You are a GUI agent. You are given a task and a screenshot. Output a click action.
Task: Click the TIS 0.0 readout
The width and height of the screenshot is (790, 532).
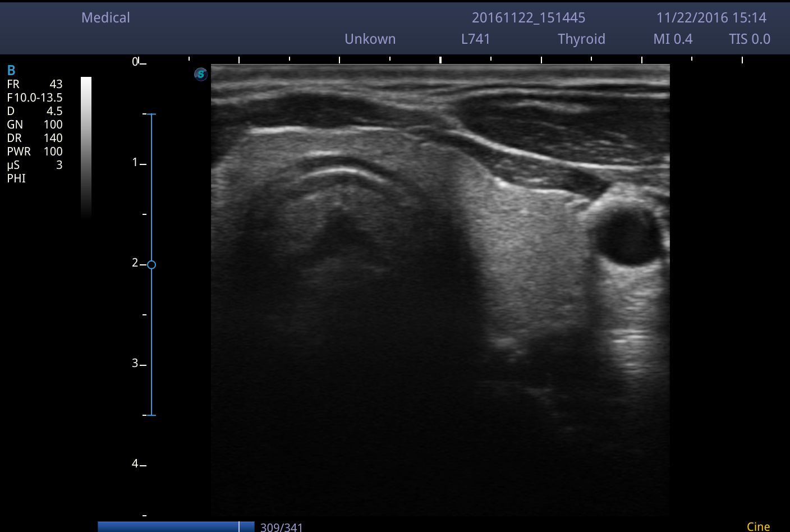point(750,39)
